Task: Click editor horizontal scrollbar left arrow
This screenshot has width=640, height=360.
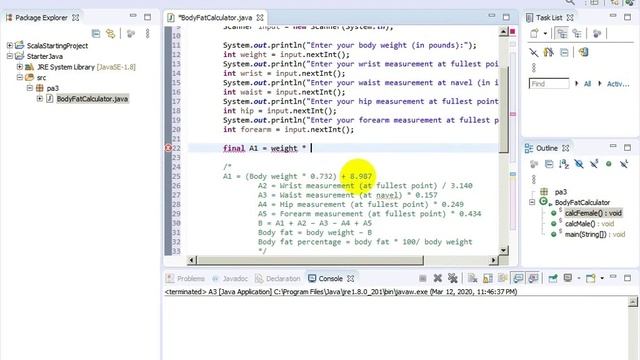Action: click(x=192, y=260)
